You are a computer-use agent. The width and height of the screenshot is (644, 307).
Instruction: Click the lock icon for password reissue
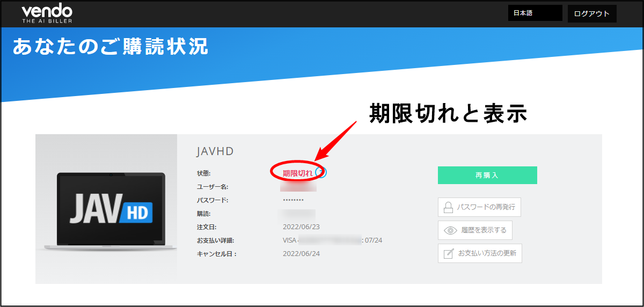tap(448, 207)
